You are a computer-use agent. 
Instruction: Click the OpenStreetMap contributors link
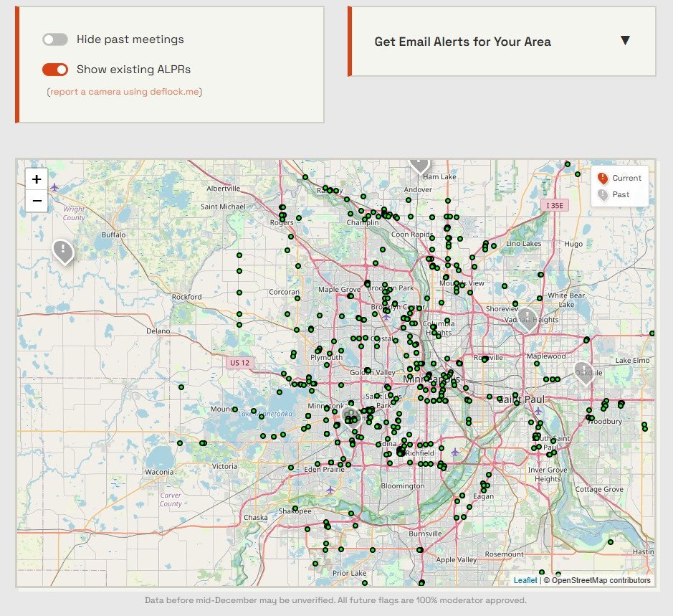point(604,580)
